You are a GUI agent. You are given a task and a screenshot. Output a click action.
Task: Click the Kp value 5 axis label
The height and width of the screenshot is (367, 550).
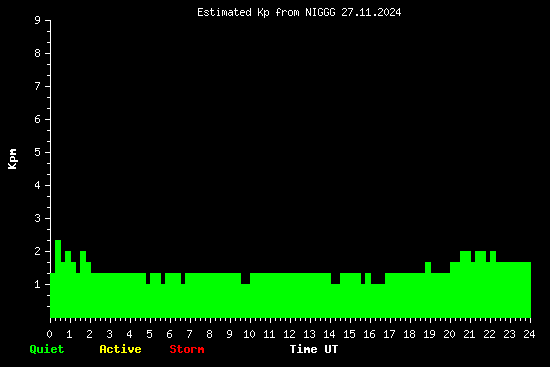(x=38, y=152)
